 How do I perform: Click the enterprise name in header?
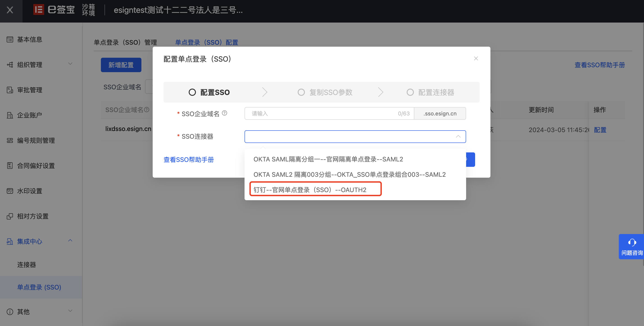178,10
